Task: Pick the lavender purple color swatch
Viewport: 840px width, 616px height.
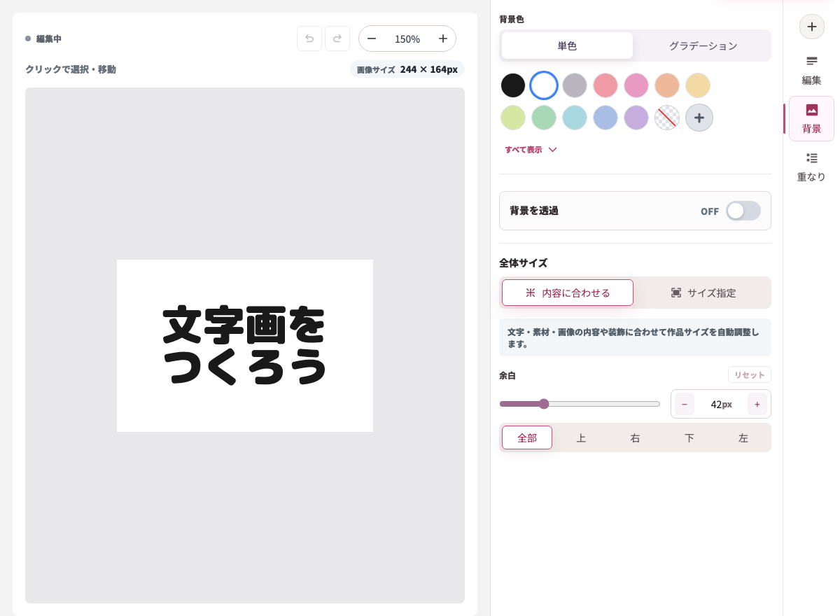Action: click(636, 118)
